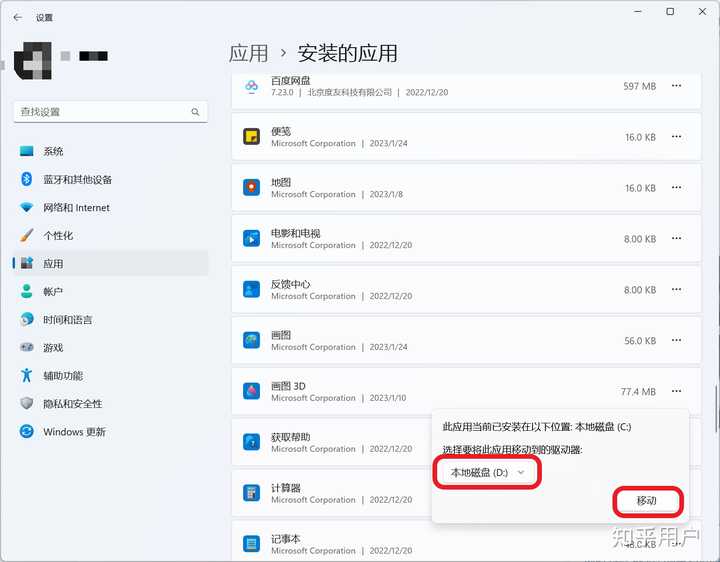The width and height of the screenshot is (720, 562).
Task: Open 辅助功能 settings
Action: tap(110, 376)
